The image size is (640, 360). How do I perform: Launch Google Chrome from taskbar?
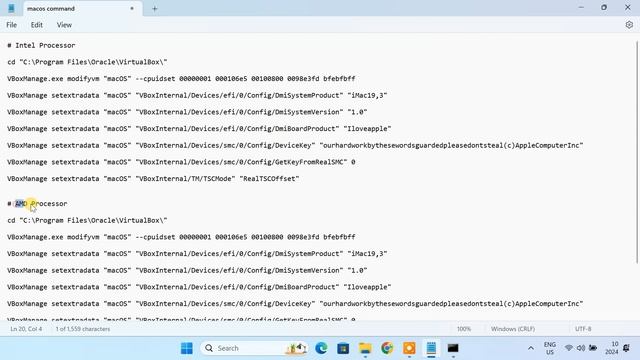pyautogui.click(x=387, y=348)
